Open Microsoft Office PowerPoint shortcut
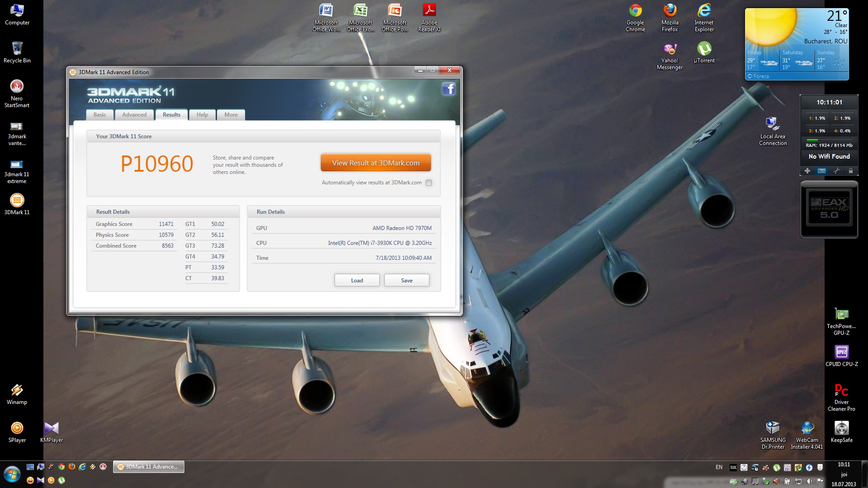The image size is (868, 488). [x=395, y=17]
